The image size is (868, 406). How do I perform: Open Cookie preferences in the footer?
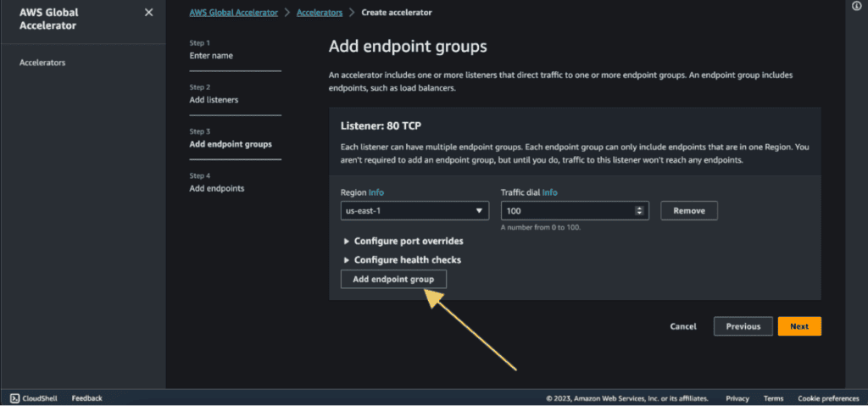click(x=828, y=398)
